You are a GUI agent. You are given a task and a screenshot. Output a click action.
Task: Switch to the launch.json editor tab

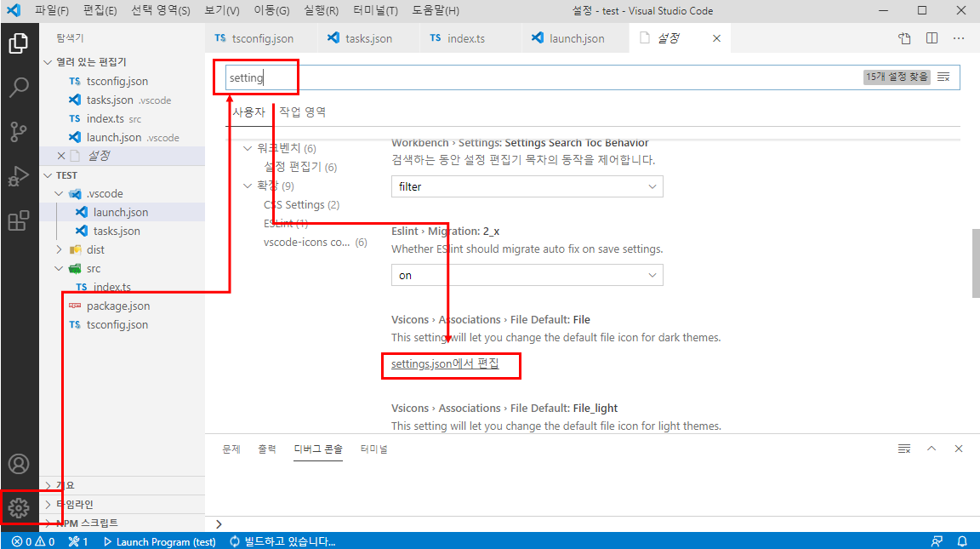(576, 38)
